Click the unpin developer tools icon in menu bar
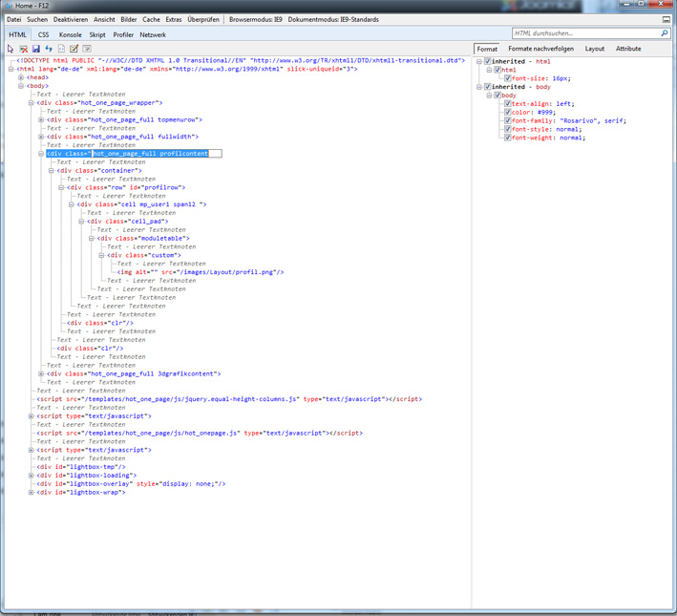 (x=666, y=19)
